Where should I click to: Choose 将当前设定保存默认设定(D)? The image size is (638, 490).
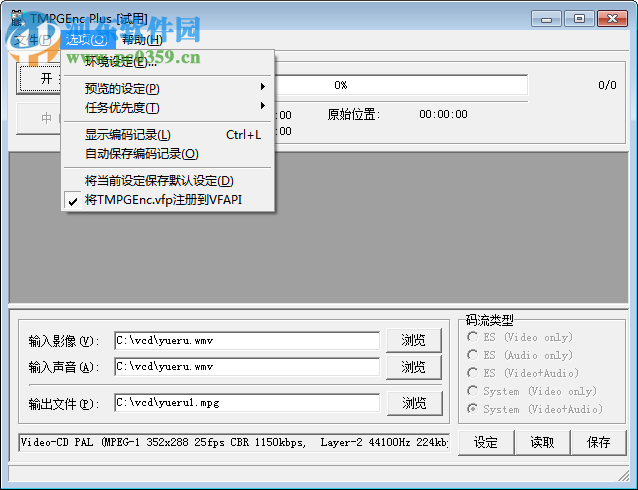click(168, 181)
